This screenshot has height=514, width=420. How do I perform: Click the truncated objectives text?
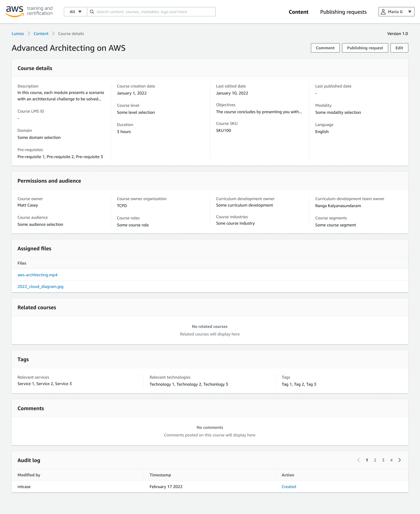tap(259, 112)
